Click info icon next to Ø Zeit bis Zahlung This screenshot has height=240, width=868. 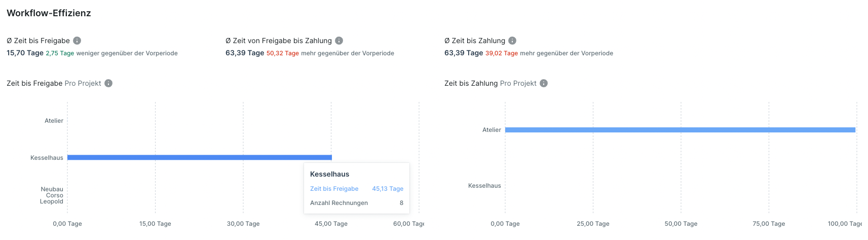(x=512, y=41)
